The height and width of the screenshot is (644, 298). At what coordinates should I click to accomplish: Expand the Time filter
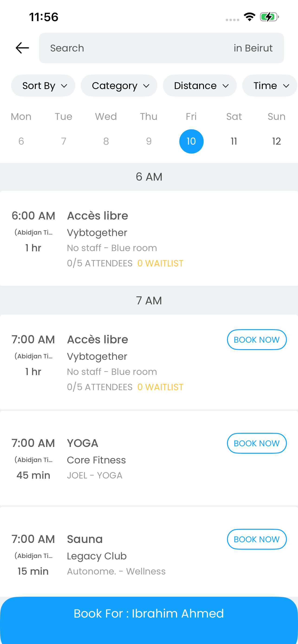click(x=270, y=86)
